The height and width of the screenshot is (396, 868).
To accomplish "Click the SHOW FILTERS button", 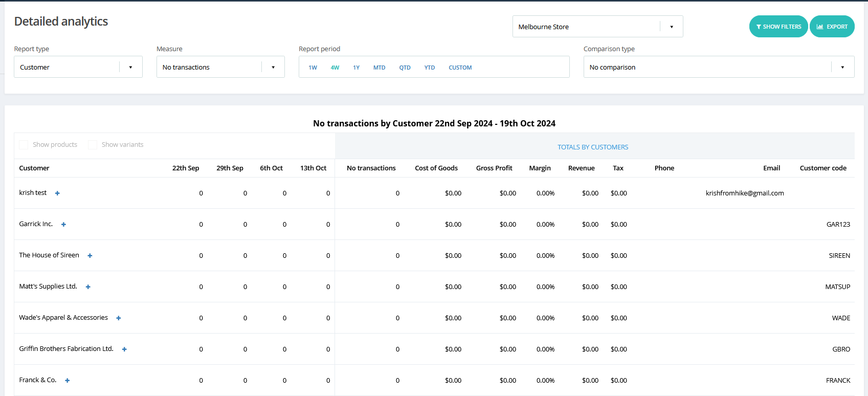I will click(x=778, y=27).
